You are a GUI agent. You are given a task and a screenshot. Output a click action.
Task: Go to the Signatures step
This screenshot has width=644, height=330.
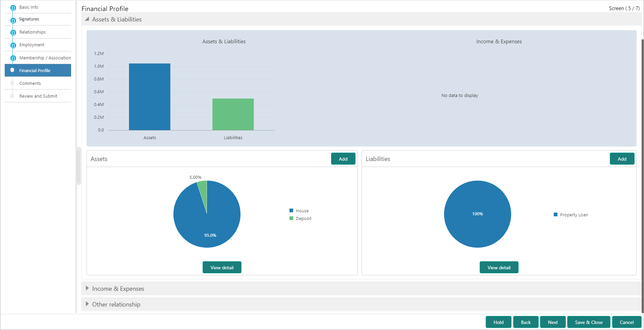click(29, 19)
